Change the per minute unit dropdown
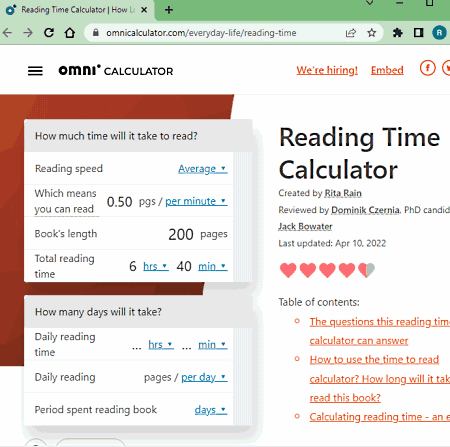 pos(196,201)
